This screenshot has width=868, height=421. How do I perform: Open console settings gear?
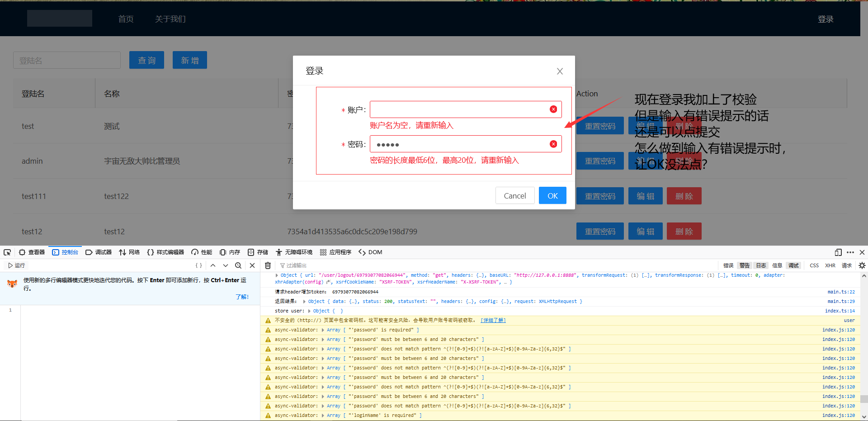pos(862,265)
